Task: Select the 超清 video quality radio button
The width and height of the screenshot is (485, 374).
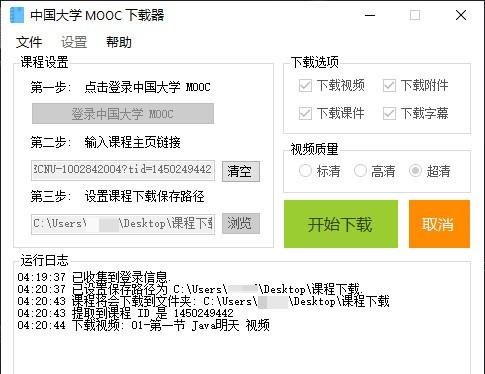Action: tap(415, 171)
